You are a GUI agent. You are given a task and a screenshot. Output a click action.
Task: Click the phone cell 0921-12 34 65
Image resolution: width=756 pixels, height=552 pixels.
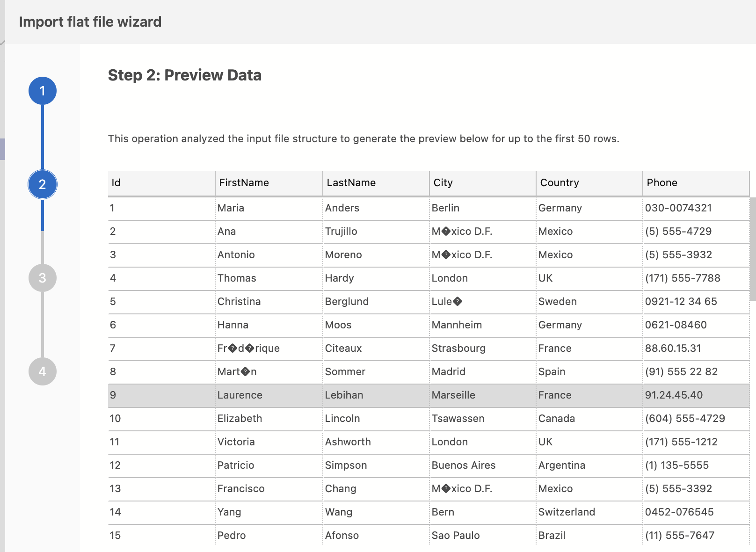pyautogui.click(x=696, y=302)
